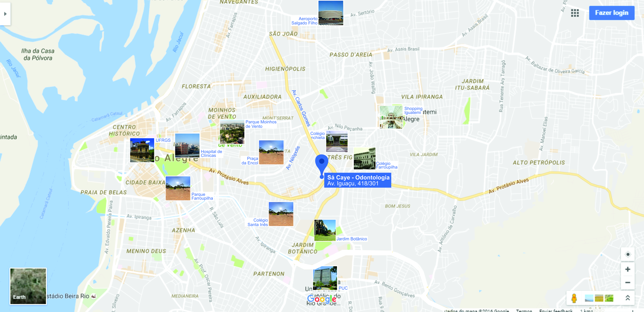Image resolution: width=644 pixels, height=312 pixels.
Task: Click the PASSO D'AREIA neighborhood label
Action: coord(351,55)
